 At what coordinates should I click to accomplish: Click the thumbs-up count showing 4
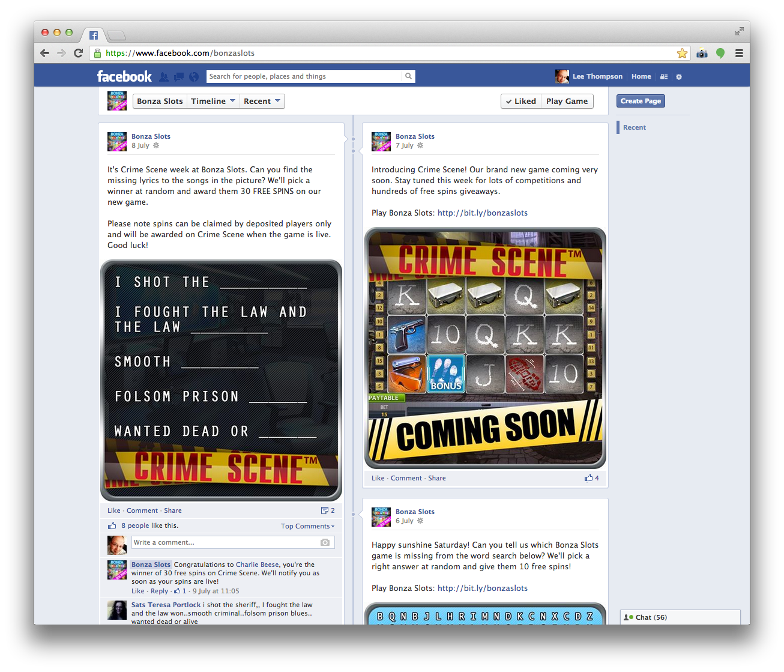[x=592, y=478]
